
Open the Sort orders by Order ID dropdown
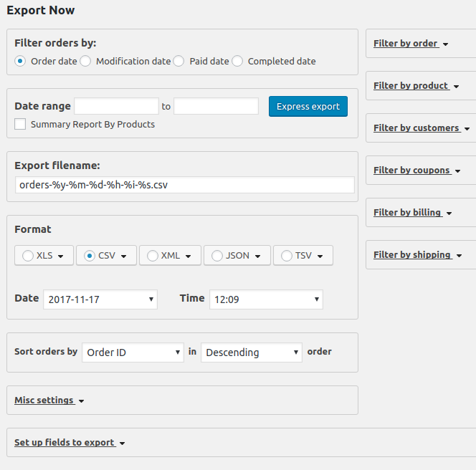[133, 352]
